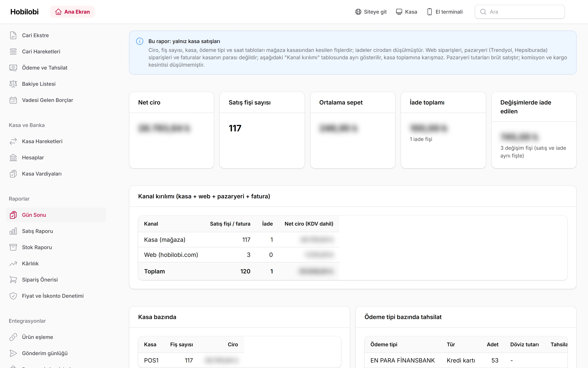The image size is (588, 368).
Task: Click the Ödeme tipi column header
Action: click(x=384, y=344)
